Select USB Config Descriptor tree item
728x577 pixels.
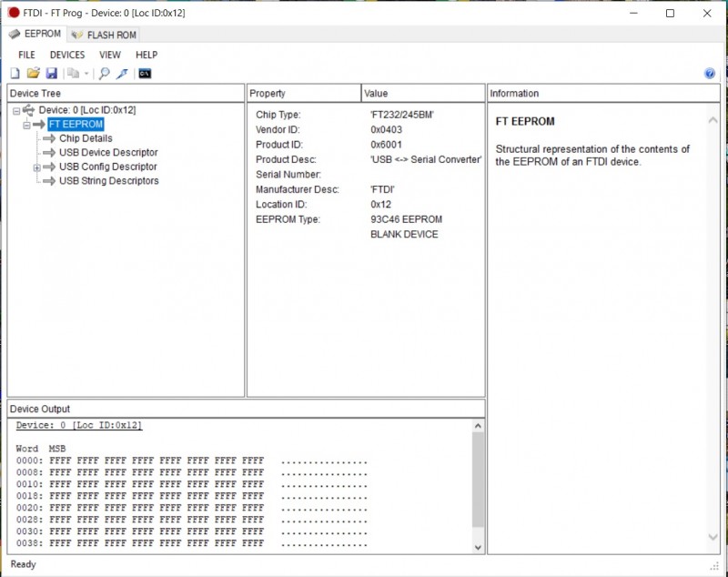(x=107, y=167)
